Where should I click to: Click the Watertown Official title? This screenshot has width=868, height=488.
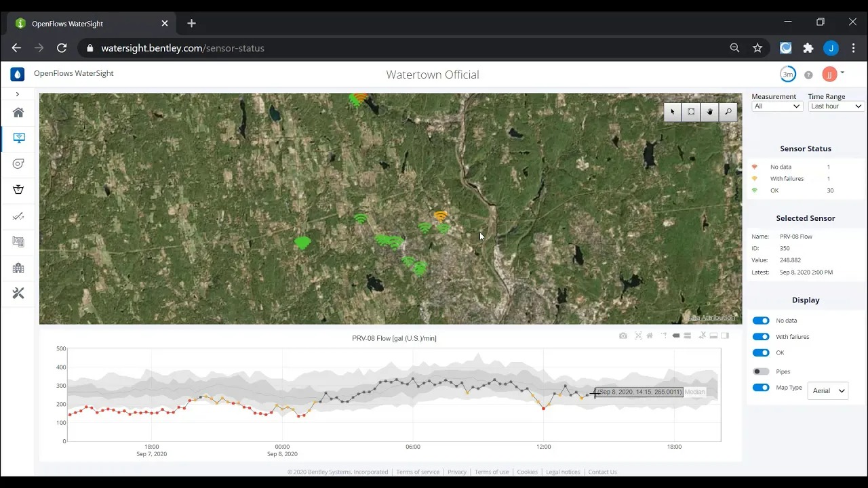coord(433,75)
